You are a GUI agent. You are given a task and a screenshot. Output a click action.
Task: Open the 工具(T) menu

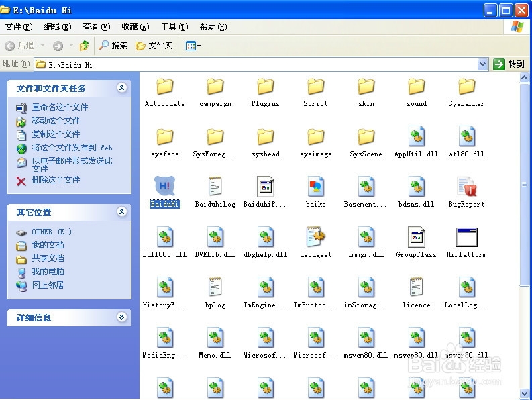[x=174, y=26]
